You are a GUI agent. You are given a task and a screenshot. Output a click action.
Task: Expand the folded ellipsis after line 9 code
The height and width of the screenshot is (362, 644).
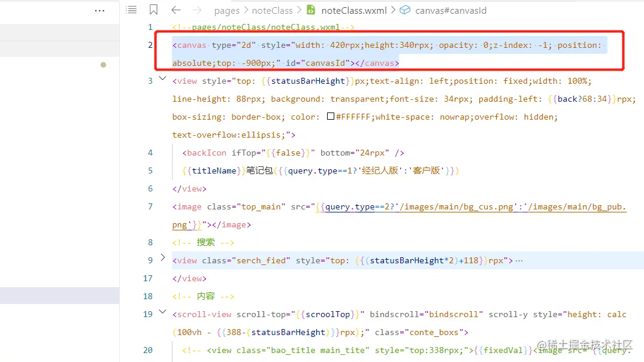click(x=519, y=261)
